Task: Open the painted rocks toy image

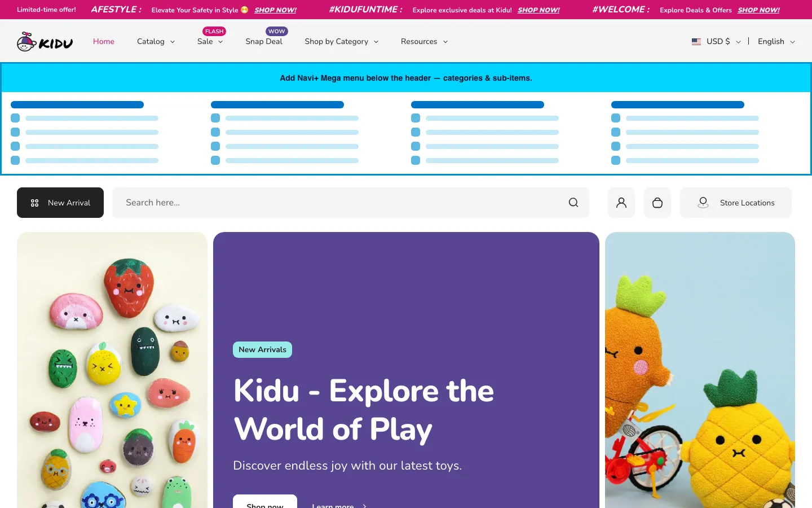Action: coord(112,370)
